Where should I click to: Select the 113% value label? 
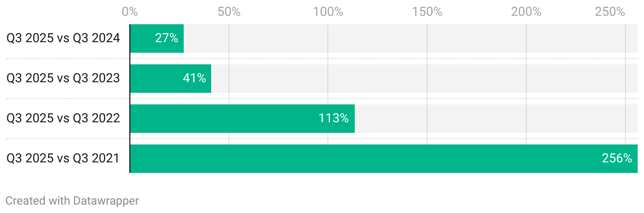click(334, 119)
